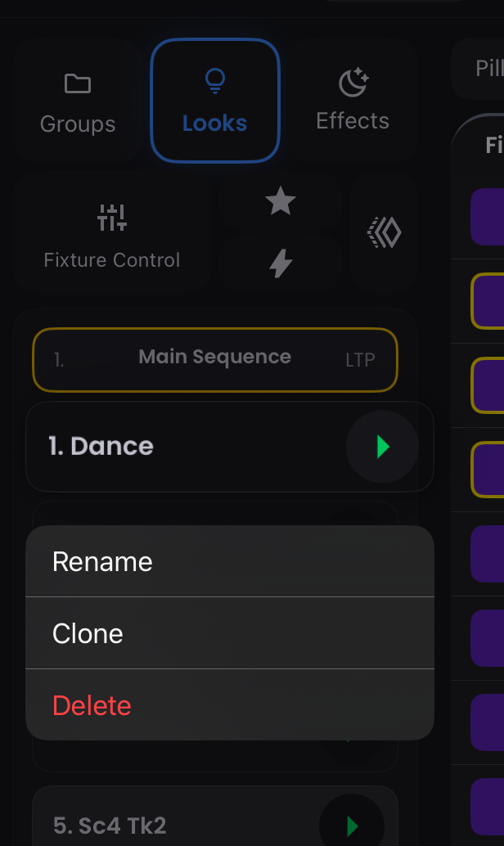Screen dimensions: 504x846
Task: Click the second purple swatch with yellow outline
Action: [488, 300]
